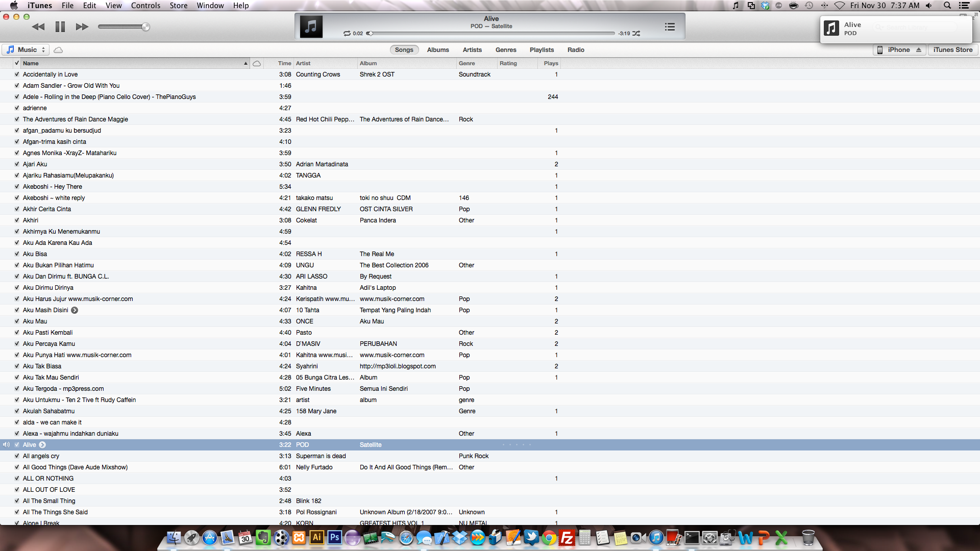Switch to the Songs view

point(404,49)
